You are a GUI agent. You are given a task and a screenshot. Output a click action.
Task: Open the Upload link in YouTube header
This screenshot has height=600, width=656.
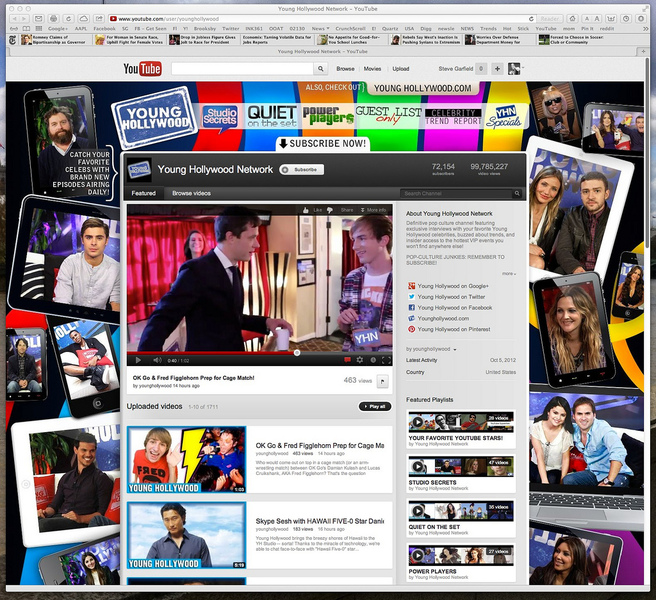pyautogui.click(x=400, y=69)
